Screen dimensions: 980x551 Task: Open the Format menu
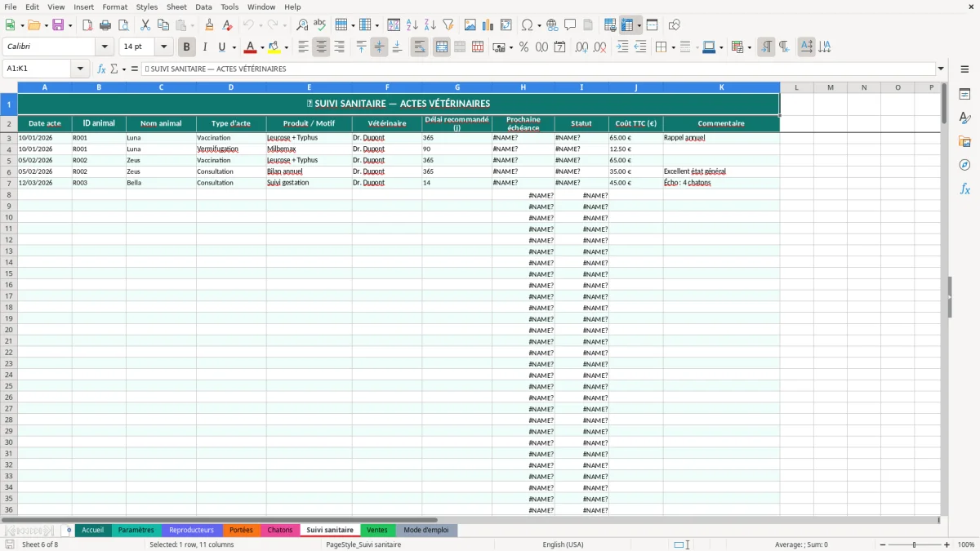pos(115,7)
